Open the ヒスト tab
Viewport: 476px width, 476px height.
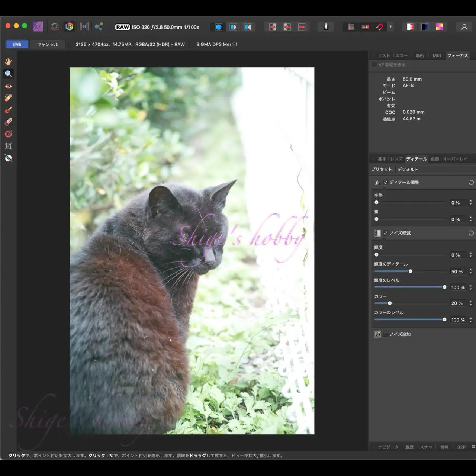[384, 55]
